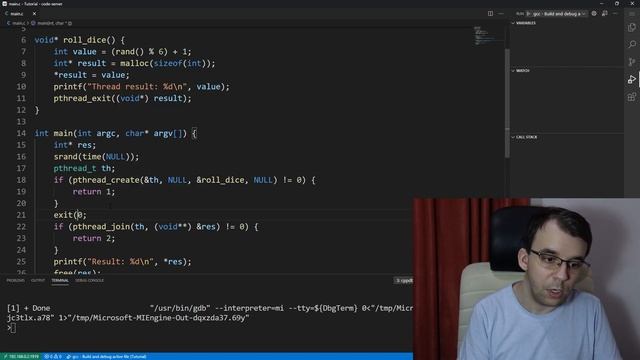Click "return 1;" on line 19
This screenshot has width=640, height=360.
[x=94, y=192]
